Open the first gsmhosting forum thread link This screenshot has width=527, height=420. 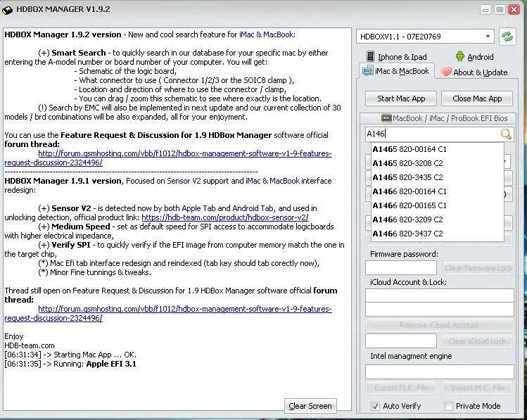(x=185, y=153)
